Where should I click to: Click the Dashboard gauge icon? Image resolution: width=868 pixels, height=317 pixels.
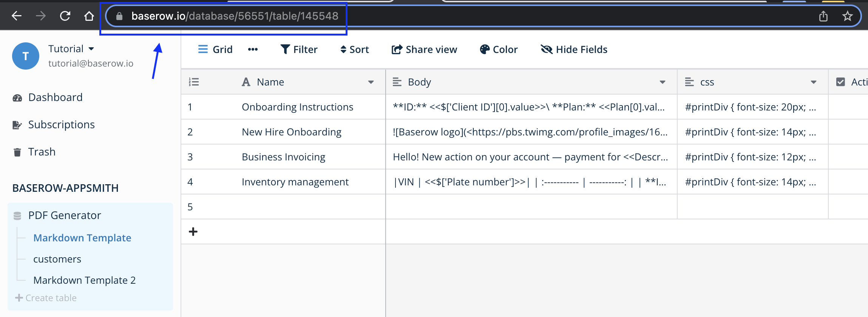pyautogui.click(x=17, y=98)
